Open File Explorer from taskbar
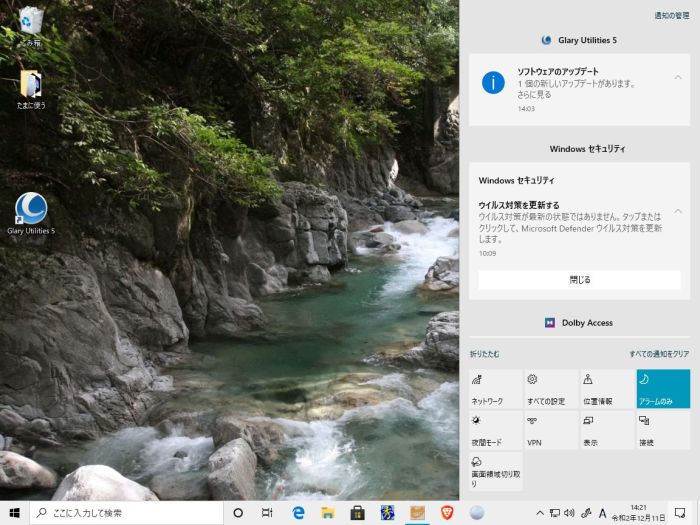Viewport: 700px width, 525px height. click(327, 512)
